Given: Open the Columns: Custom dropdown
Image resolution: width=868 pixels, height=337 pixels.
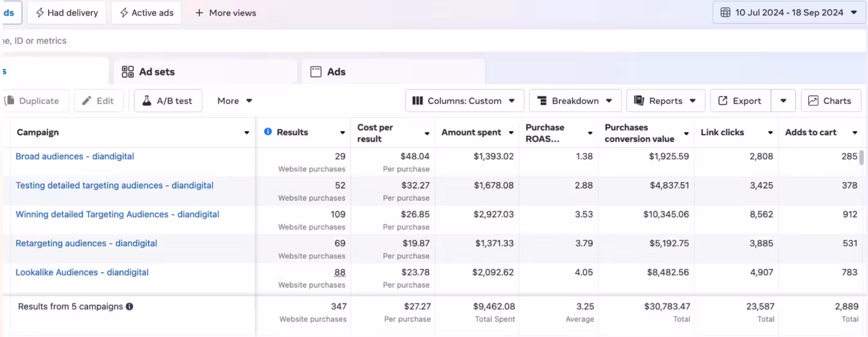Looking at the screenshot, I should [464, 100].
